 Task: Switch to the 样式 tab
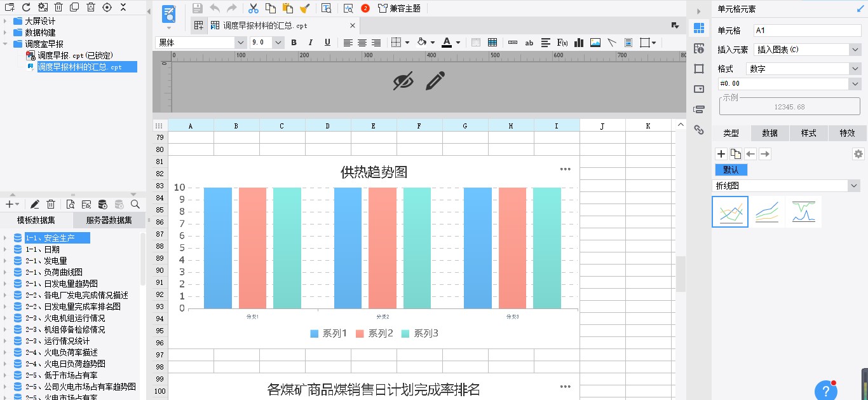click(808, 133)
